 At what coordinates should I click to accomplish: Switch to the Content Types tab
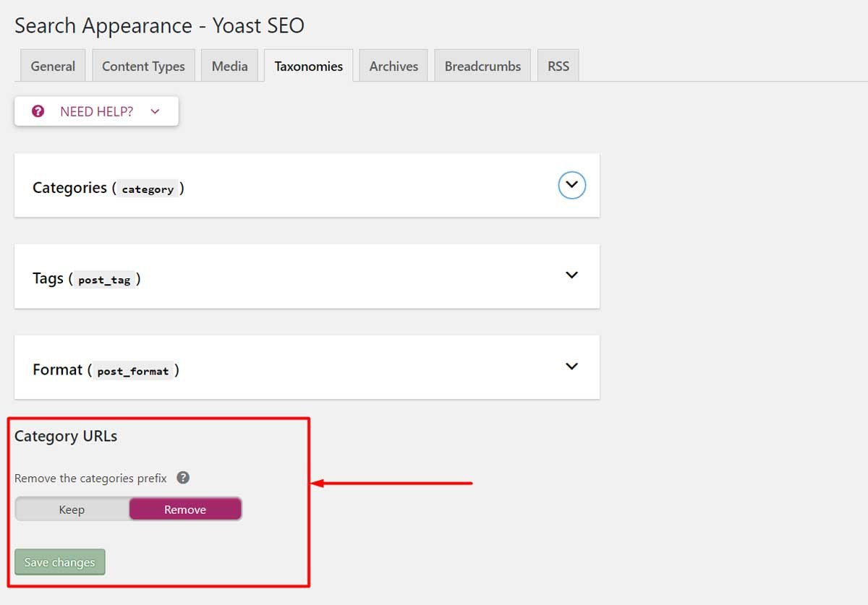(143, 66)
